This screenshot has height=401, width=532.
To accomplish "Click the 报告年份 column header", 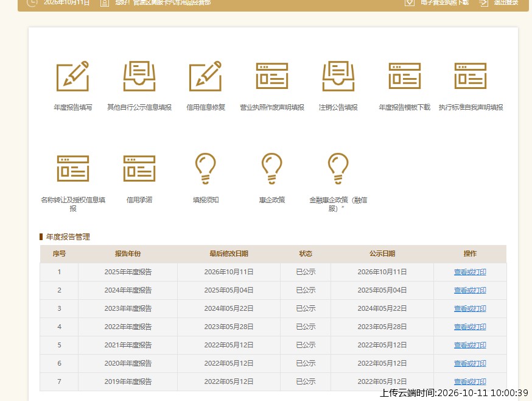I will click(x=128, y=254).
